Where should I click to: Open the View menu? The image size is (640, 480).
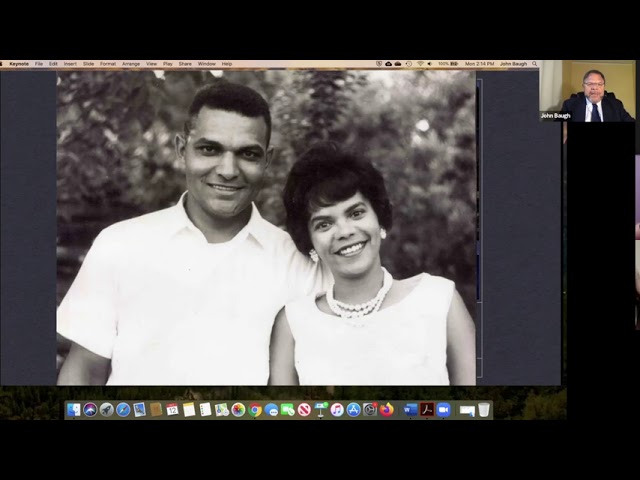click(x=151, y=64)
